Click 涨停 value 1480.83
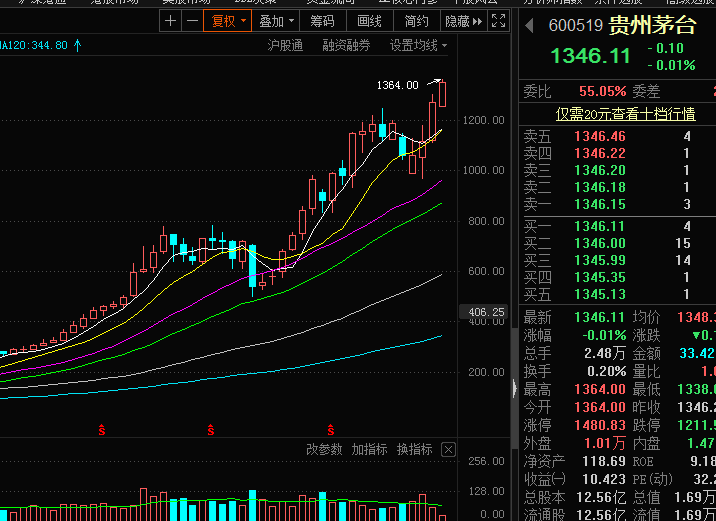The image size is (716, 521). point(600,425)
